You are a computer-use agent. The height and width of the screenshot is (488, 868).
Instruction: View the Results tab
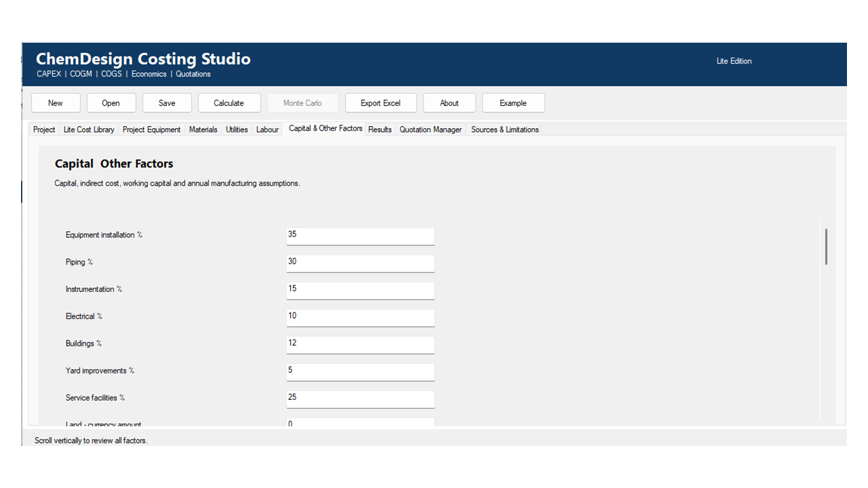[380, 129]
